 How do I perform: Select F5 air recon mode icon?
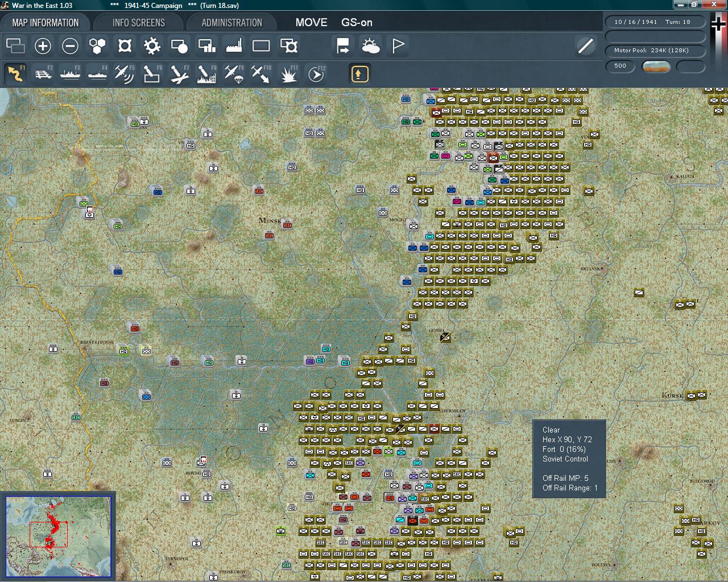pyautogui.click(x=125, y=74)
